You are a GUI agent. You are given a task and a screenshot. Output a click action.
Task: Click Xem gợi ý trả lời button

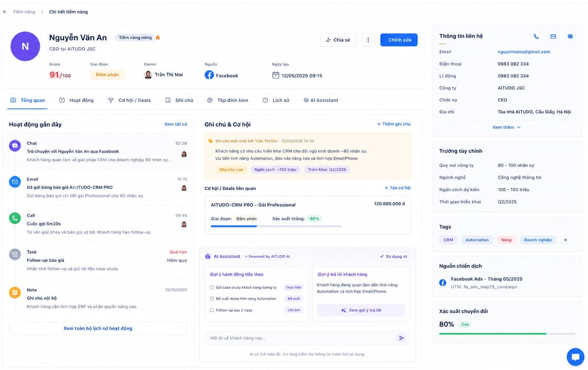361,310
